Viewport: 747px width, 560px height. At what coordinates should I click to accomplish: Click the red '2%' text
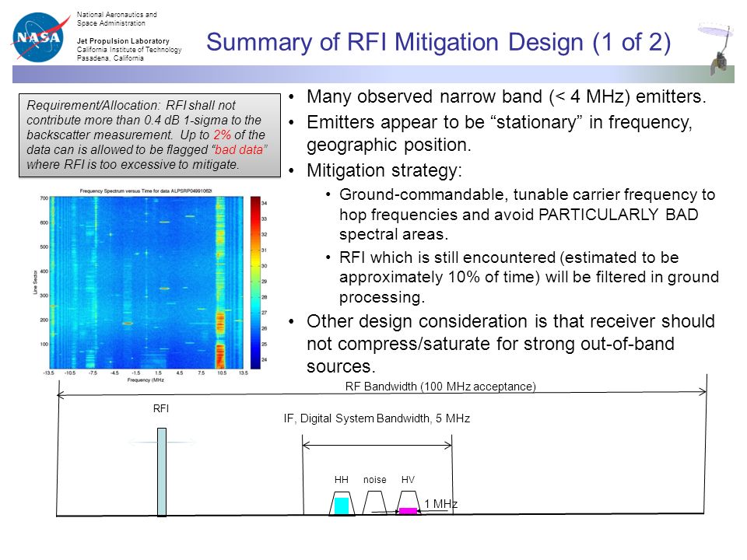[222, 135]
